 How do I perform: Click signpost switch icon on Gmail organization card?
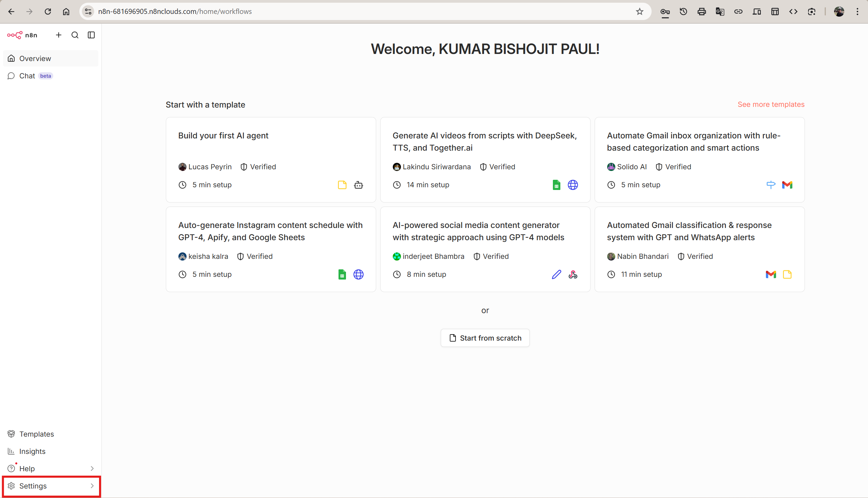click(x=771, y=185)
